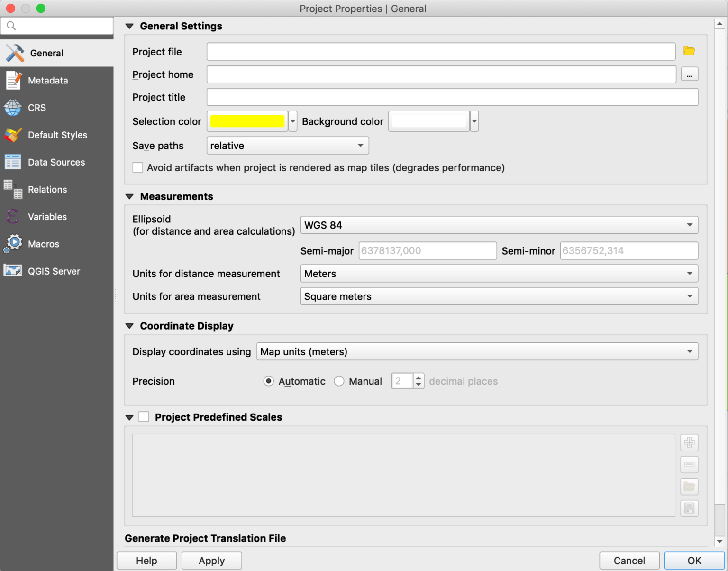This screenshot has height=571, width=728.
Task: Click the save scales floppy disk icon
Action: (689, 508)
